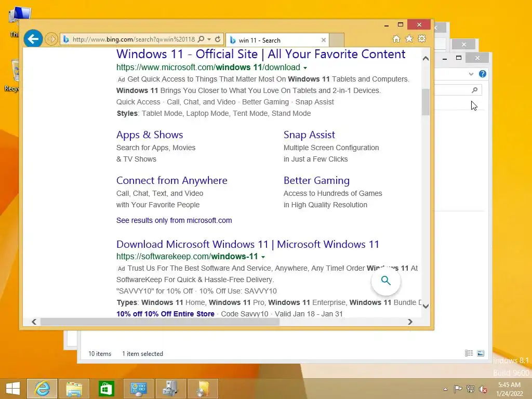Open 'Windows 11 - Official Site' result

261,54
